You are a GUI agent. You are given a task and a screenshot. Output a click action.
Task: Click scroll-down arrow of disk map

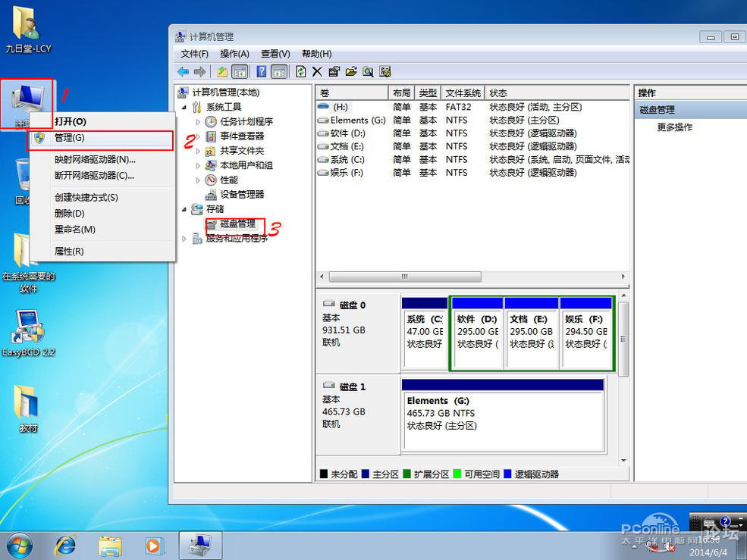tap(623, 461)
